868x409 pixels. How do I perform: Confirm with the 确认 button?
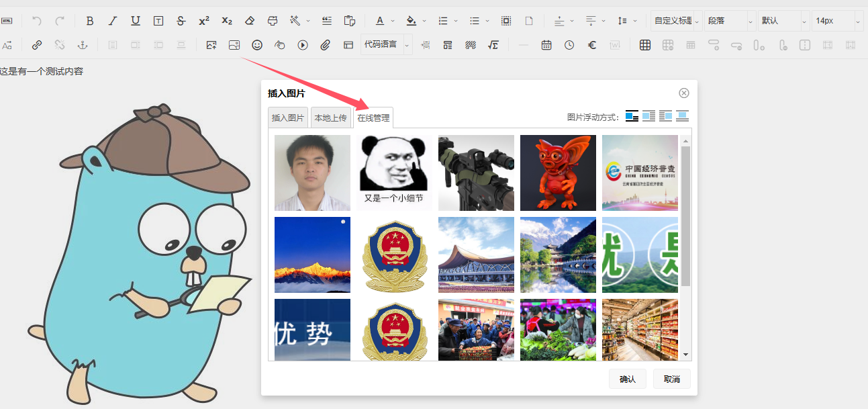(x=628, y=379)
